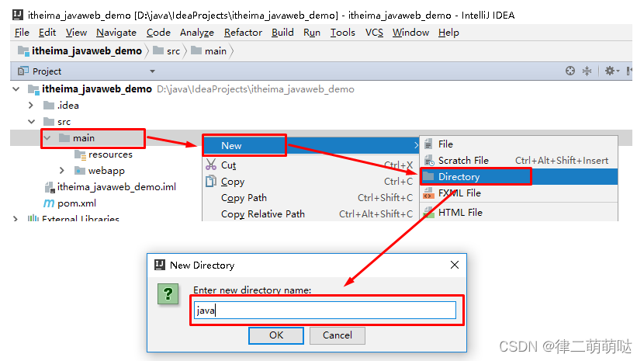Open the Help menu
This screenshot has height=361, width=644.
click(448, 33)
